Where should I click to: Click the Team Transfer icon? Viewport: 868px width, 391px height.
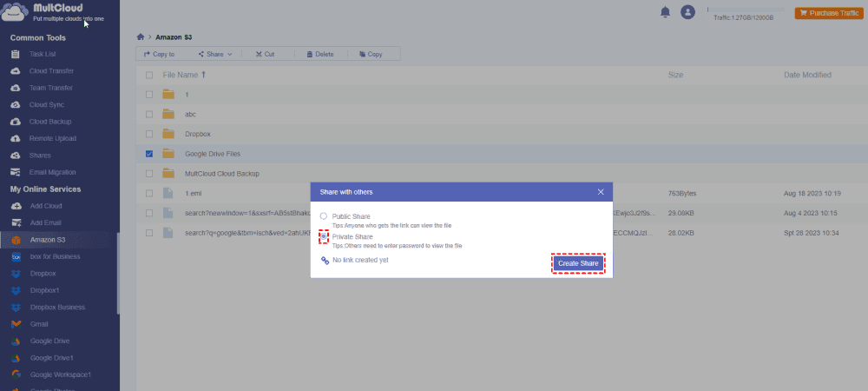16,88
